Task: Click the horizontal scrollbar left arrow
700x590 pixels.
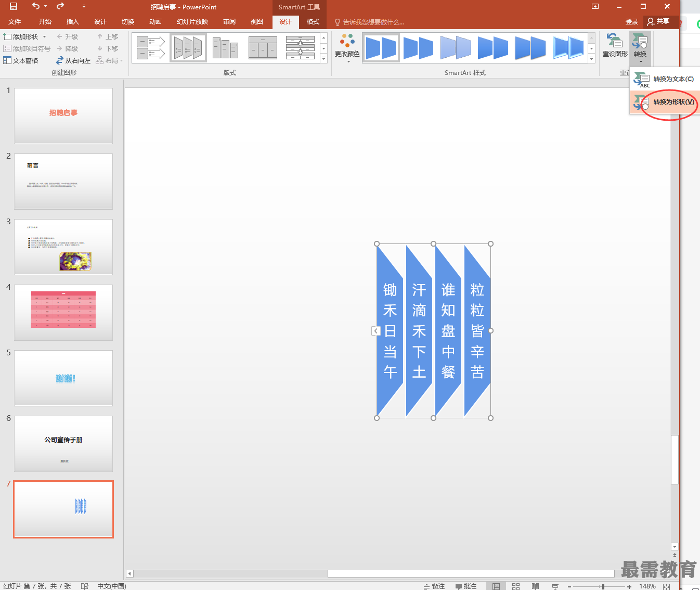Action: [x=130, y=573]
